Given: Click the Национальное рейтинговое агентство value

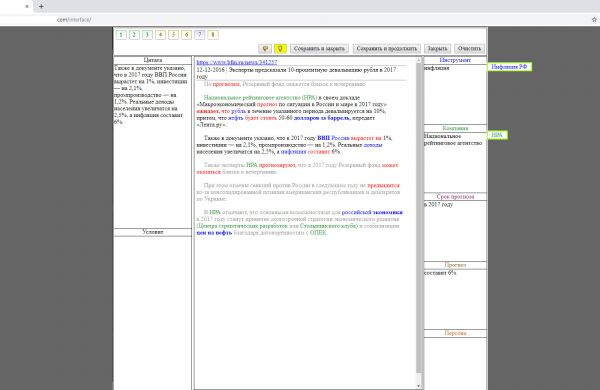Looking at the screenshot, I should click(453, 140).
